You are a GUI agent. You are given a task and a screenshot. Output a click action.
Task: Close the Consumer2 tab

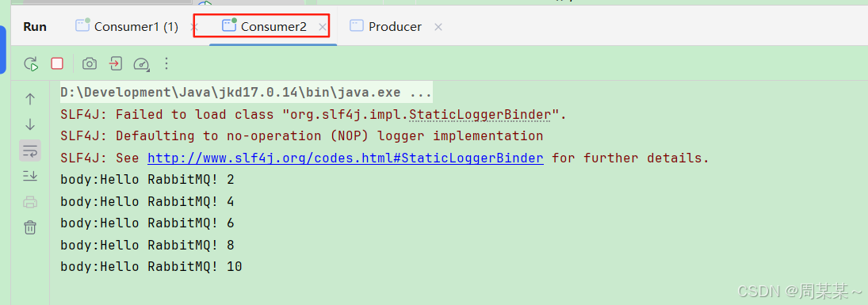[323, 27]
